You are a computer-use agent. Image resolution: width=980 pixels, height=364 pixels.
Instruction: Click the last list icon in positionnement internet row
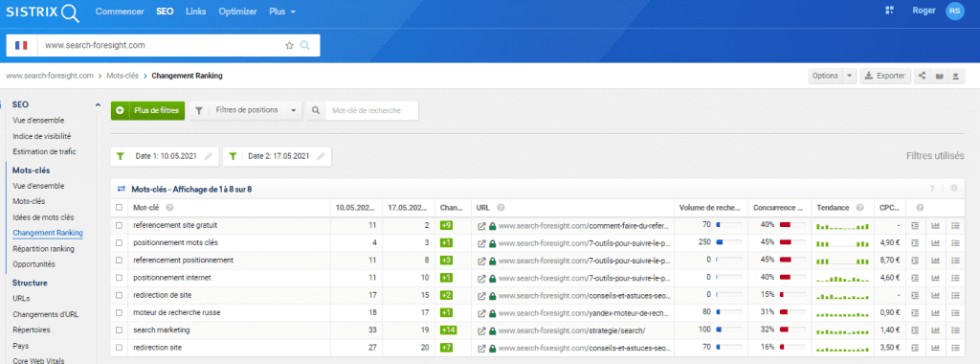[955, 278]
